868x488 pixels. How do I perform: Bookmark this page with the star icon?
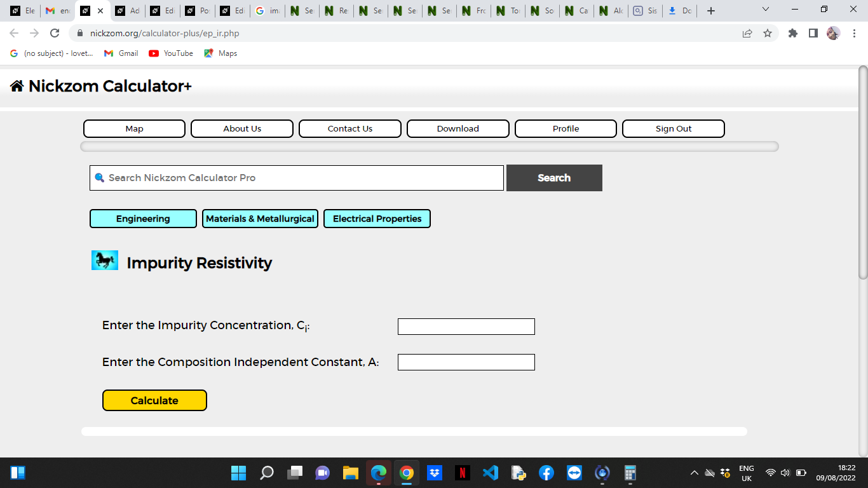[x=768, y=33]
